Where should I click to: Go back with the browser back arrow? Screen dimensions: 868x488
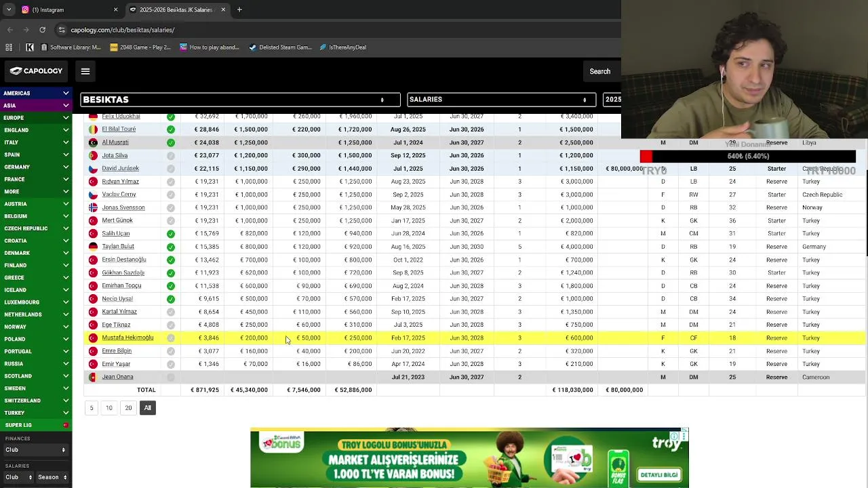(10, 30)
